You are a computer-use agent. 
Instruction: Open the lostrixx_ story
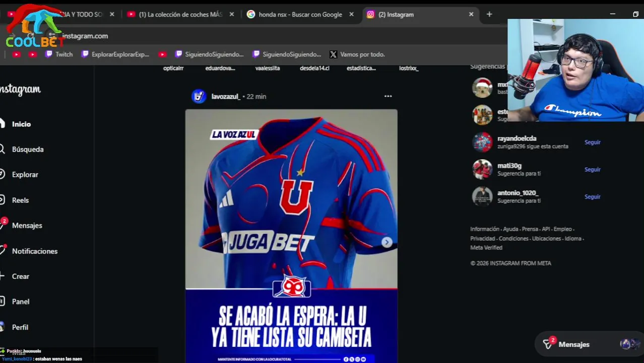[x=409, y=68]
